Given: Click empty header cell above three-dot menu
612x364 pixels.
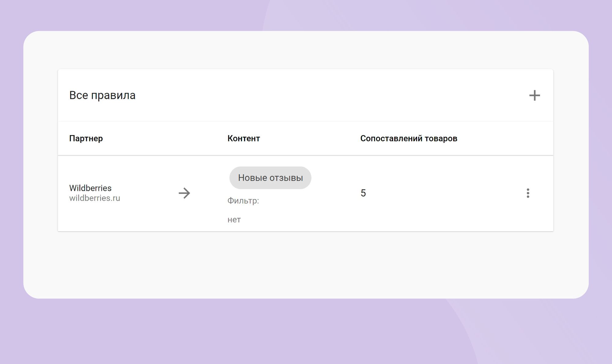Looking at the screenshot, I should [x=528, y=138].
